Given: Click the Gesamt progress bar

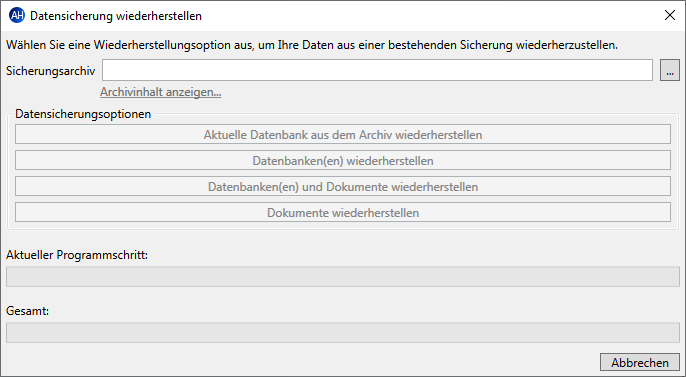Looking at the screenshot, I should 343,332.
